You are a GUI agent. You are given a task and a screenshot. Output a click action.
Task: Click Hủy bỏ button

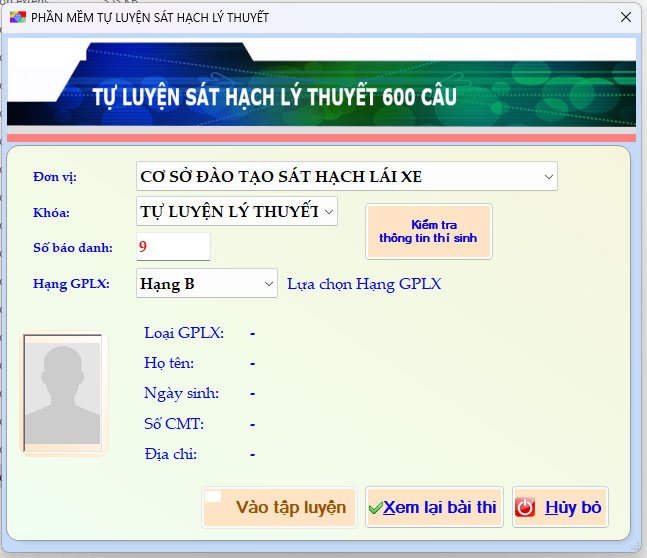coord(560,507)
